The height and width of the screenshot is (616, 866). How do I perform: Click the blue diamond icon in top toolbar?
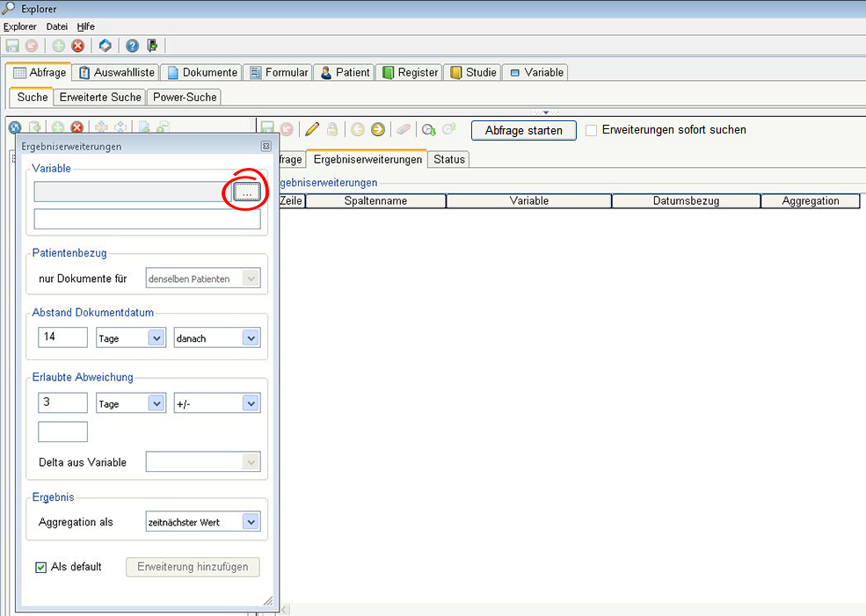[x=105, y=46]
